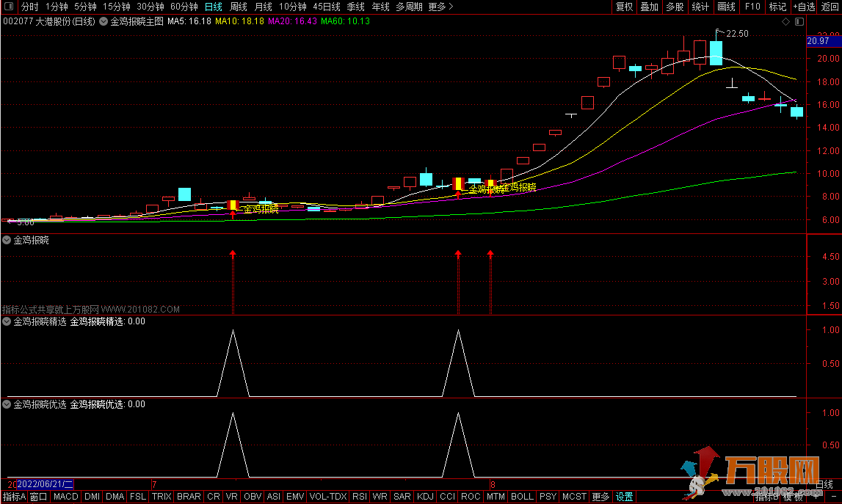Click the 2022/06/21 date label on time axis

click(x=45, y=484)
